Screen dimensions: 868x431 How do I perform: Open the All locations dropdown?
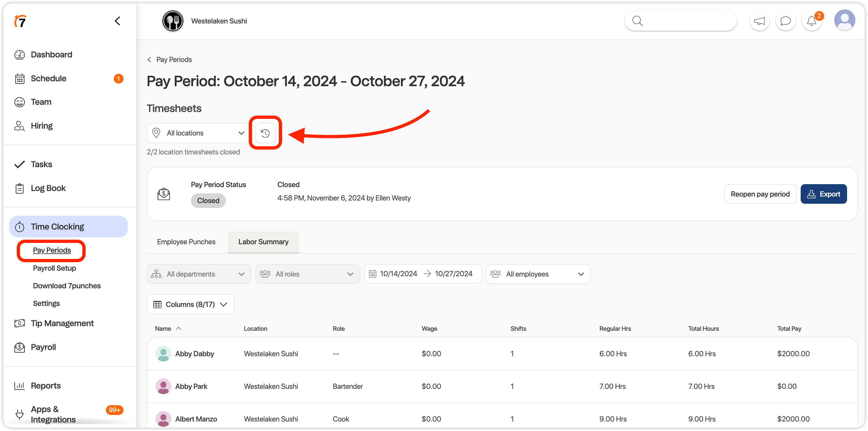pos(199,133)
